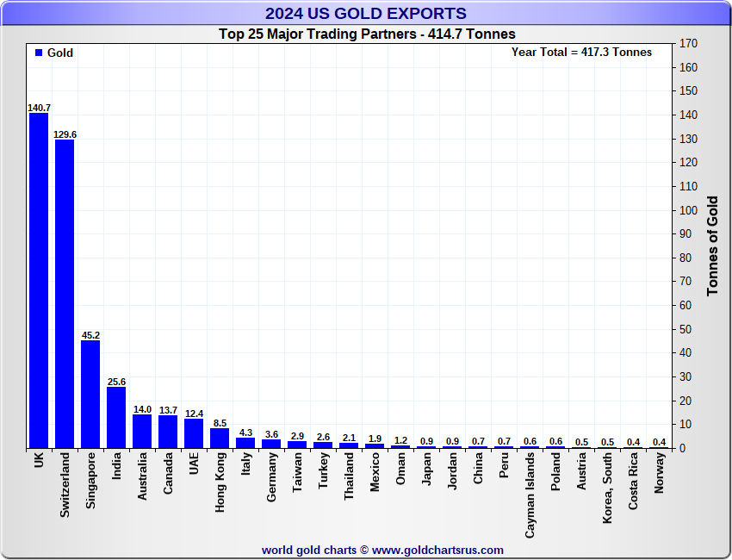Click the 50 tick on the y-axis
732x560 pixels.
pos(685,330)
